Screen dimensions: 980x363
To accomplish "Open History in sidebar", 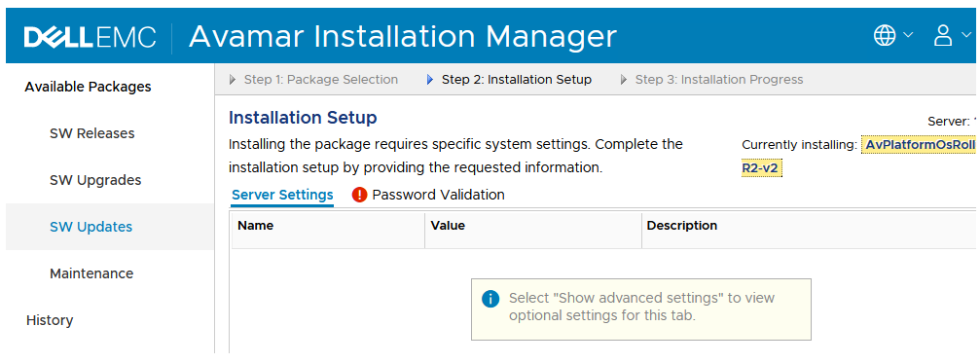I will pyautogui.click(x=50, y=320).
